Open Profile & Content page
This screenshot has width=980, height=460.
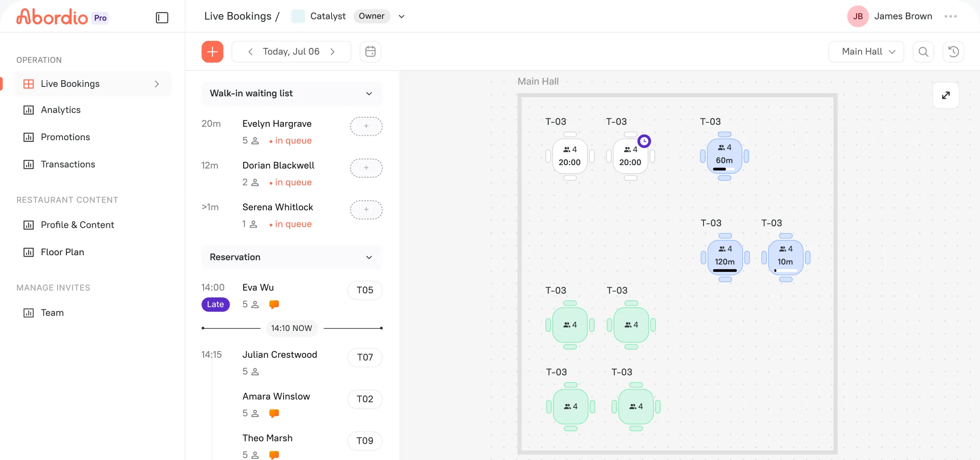tap(93, 225)
